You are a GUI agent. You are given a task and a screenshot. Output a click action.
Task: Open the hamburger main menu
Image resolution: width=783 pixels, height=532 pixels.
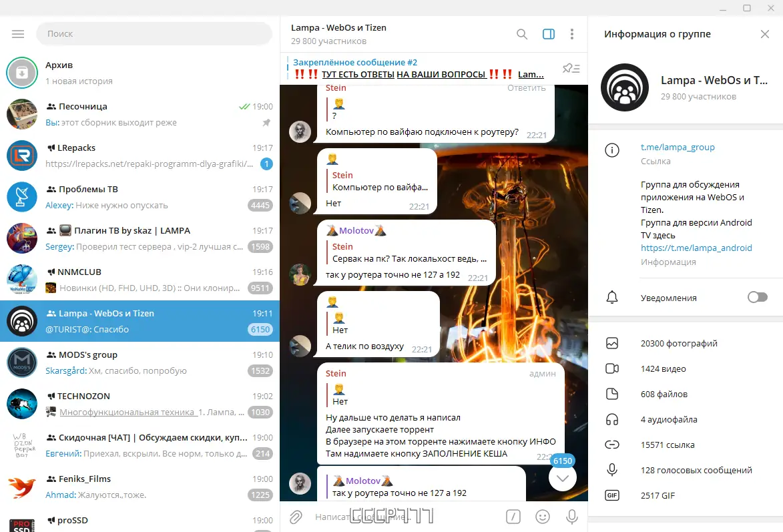pyautogui.click(x=18, y=34)
